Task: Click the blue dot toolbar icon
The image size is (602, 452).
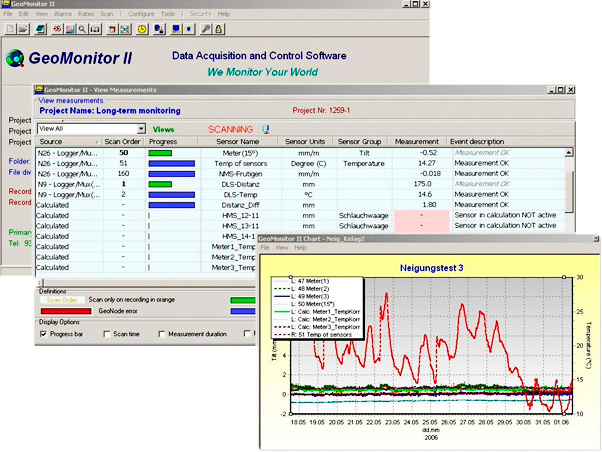Action: coord(189,29)
